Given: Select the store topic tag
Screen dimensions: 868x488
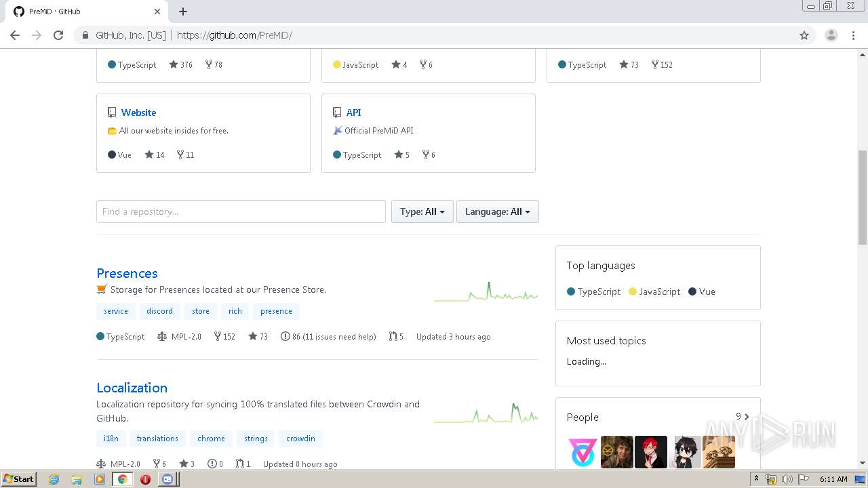Looking at the screenshot, I should click(201, 311).
